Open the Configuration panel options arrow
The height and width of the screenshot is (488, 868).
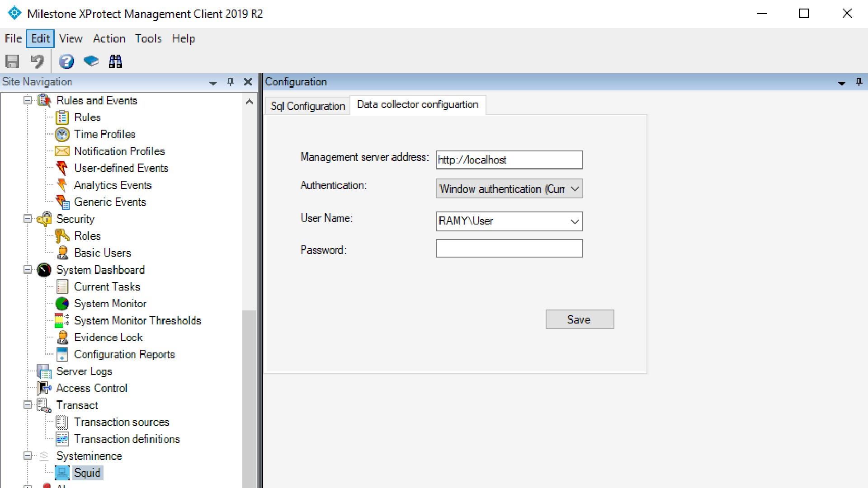pos(842,83)
